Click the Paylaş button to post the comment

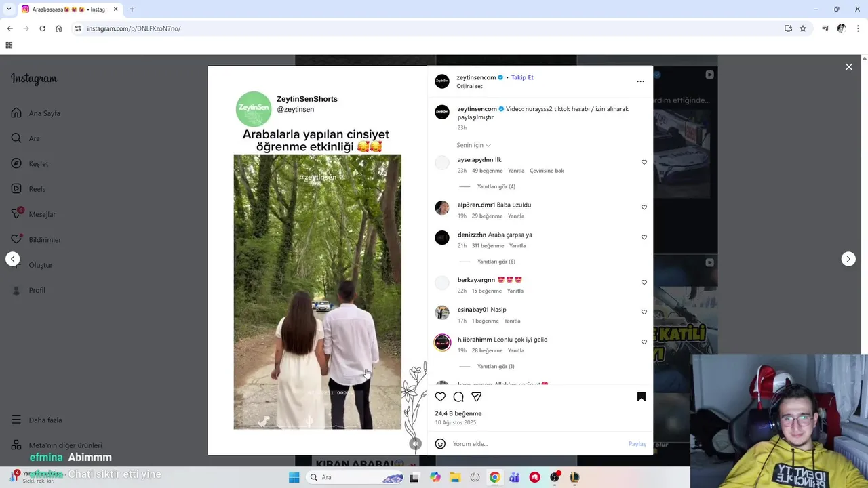(x=637, y=444)
